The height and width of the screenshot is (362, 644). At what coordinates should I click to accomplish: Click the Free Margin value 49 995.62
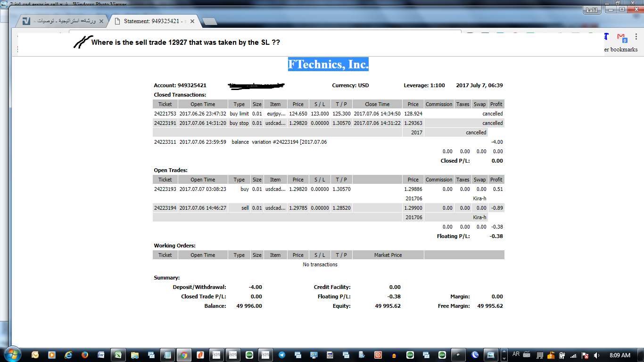490,306
